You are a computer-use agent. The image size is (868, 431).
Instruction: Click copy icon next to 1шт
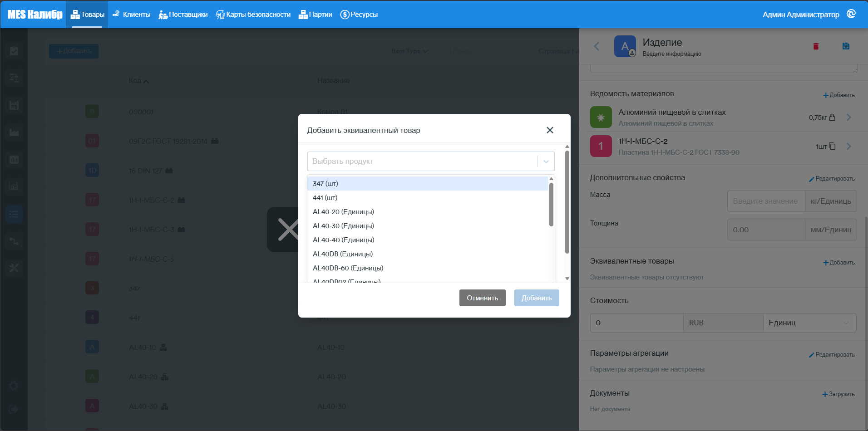coord(832,146)
